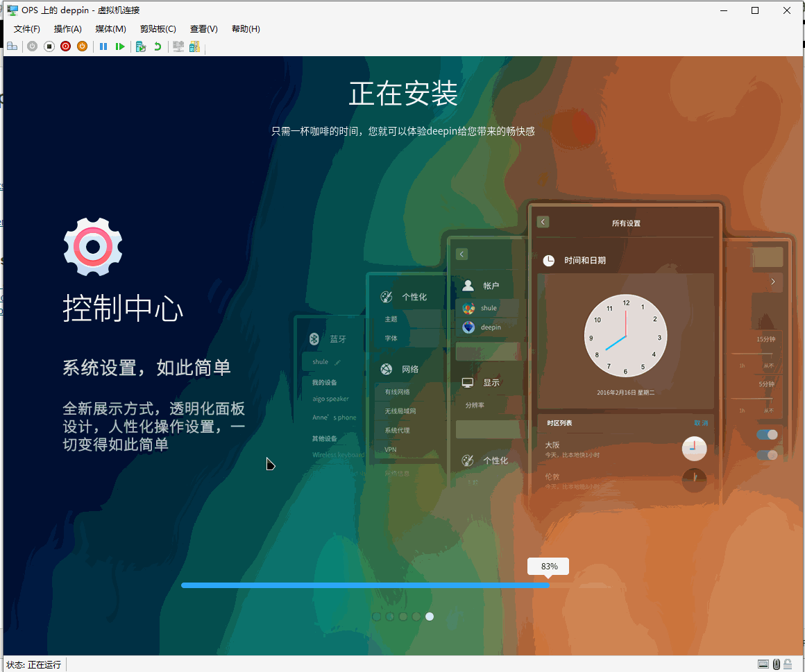
Task: Create a checkpoint with the toolbar checkpoint icon
Action: tap(141, 46)
